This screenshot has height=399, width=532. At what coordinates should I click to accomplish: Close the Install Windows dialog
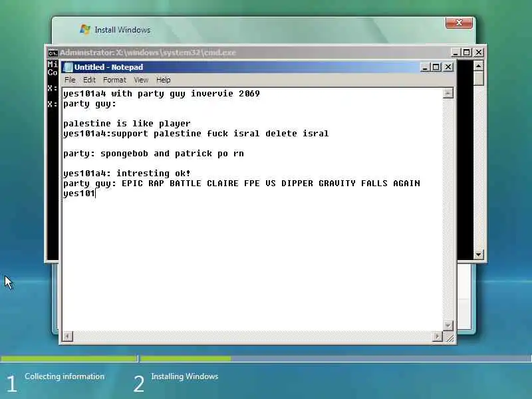[x=459, y=23]
